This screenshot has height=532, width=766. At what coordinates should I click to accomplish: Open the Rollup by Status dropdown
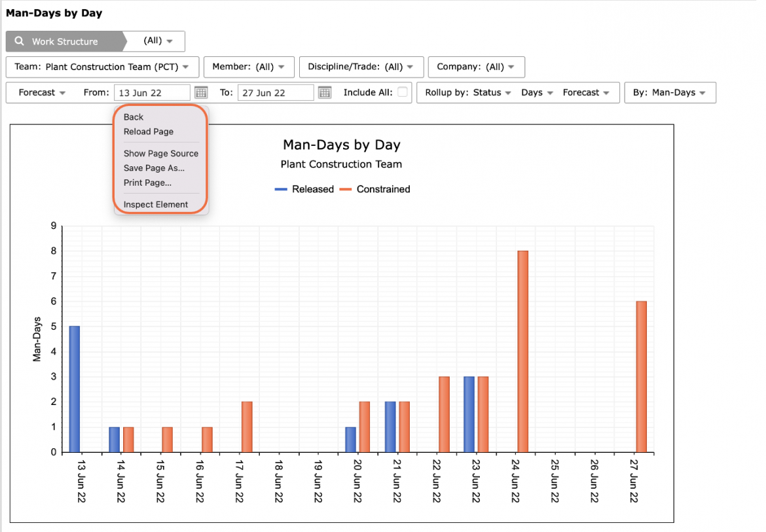coord(467,93)
